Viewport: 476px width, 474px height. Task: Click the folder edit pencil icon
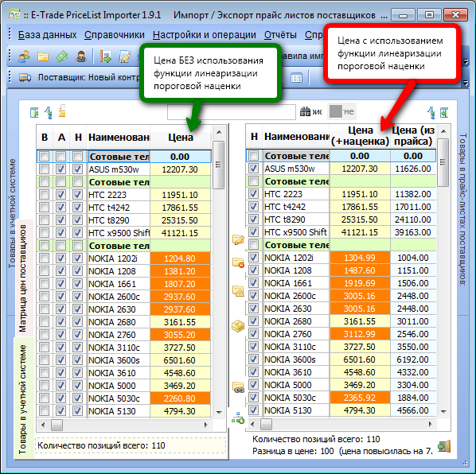coord(238,239)
